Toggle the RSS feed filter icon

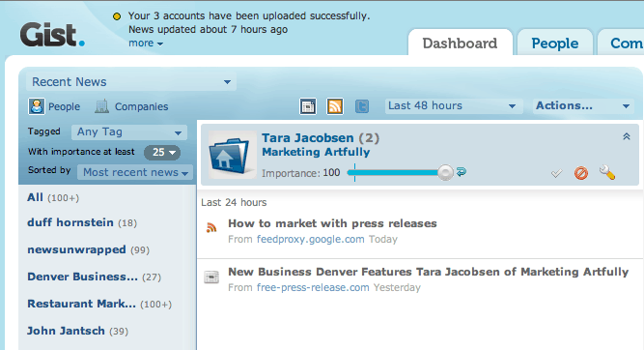tap(335, 106)
